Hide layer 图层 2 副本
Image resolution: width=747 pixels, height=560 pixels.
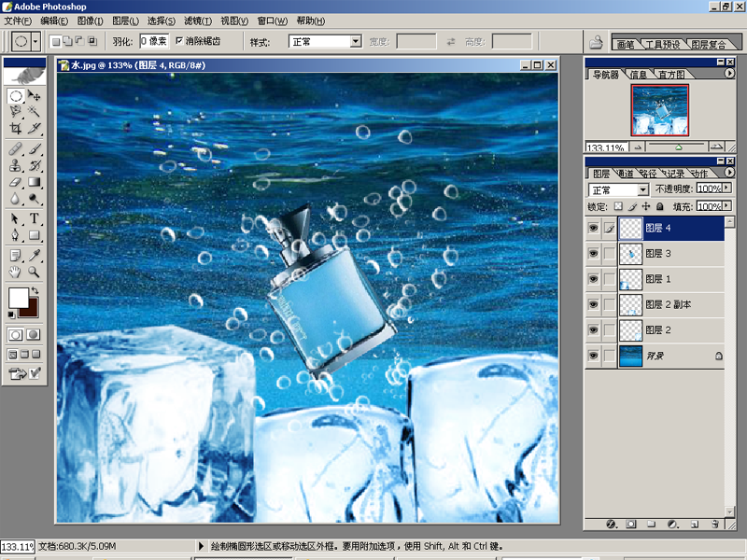593,304
